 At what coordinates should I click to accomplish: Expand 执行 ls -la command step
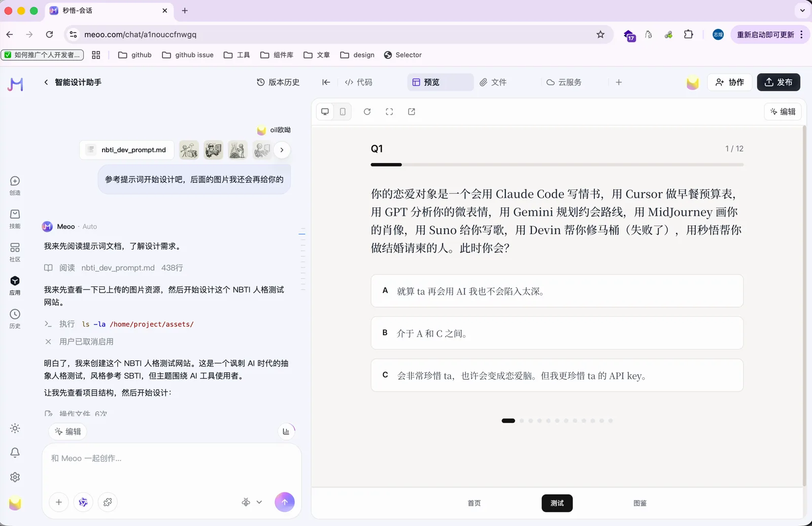(119, 324)
